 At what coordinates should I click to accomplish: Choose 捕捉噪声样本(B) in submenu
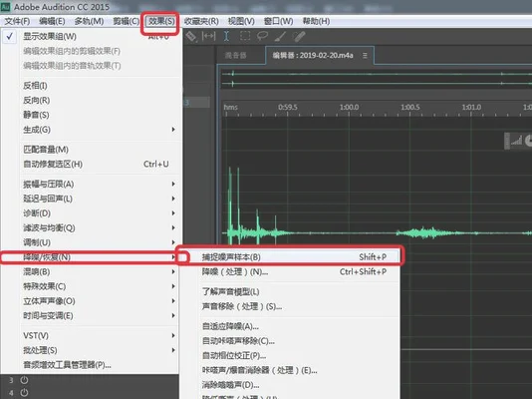click(x=290, y=257)
